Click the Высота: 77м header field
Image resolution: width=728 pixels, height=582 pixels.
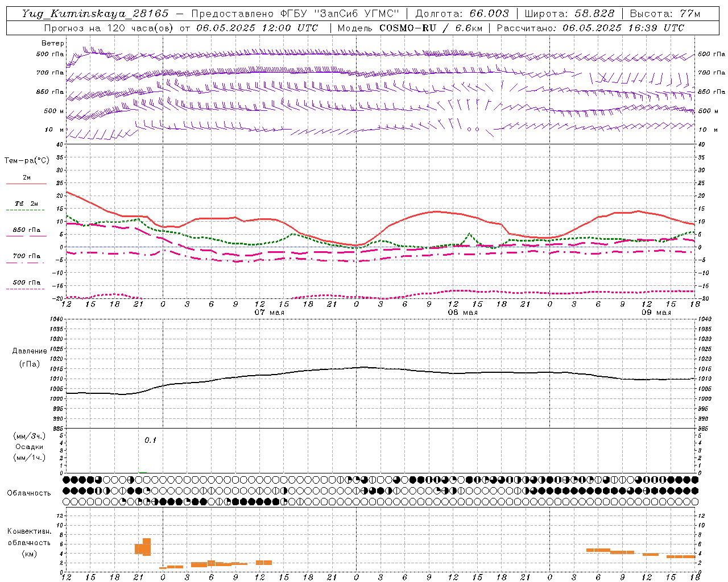click(x=665, y=14)
